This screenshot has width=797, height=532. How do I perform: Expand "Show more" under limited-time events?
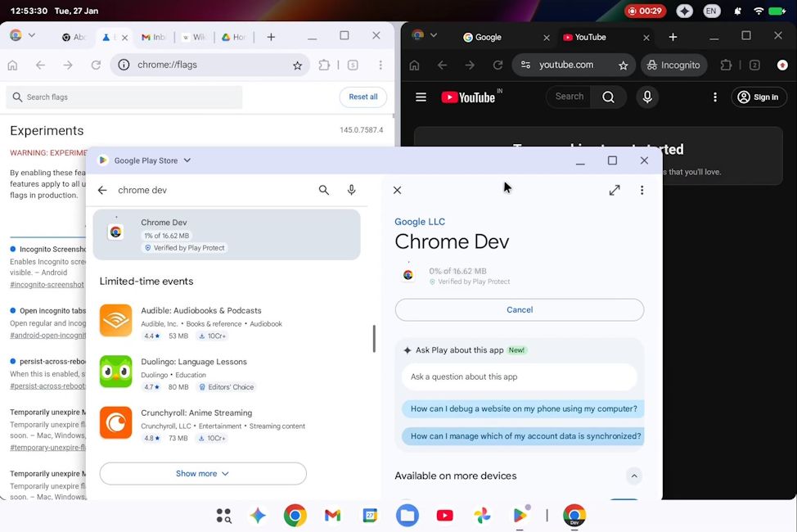[202, 473]
